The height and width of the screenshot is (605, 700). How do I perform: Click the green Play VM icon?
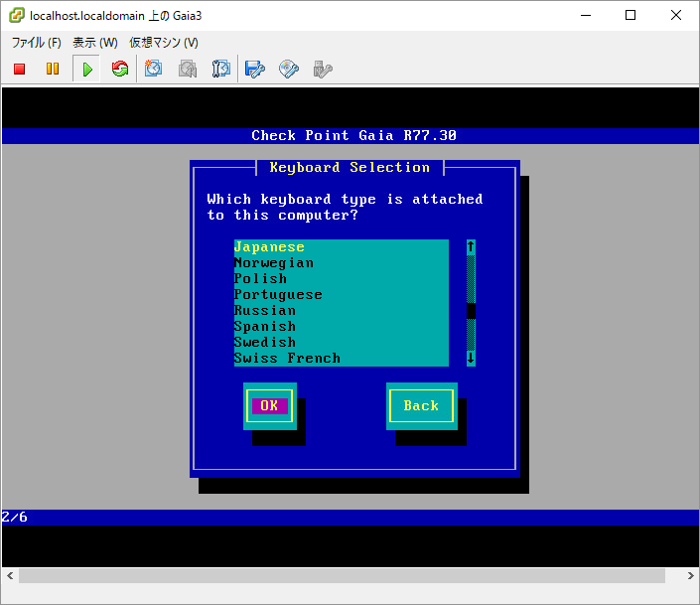tap(87, 70)
